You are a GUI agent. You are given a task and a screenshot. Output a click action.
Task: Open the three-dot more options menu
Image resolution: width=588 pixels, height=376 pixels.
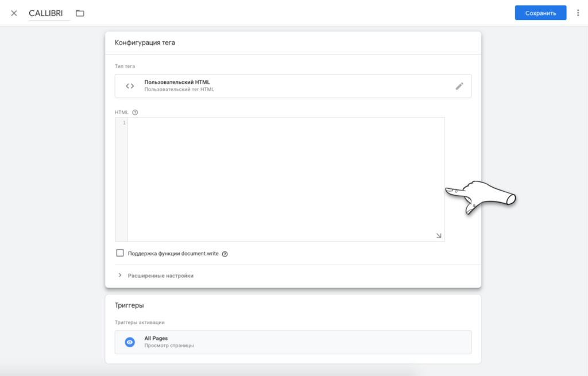578,13
